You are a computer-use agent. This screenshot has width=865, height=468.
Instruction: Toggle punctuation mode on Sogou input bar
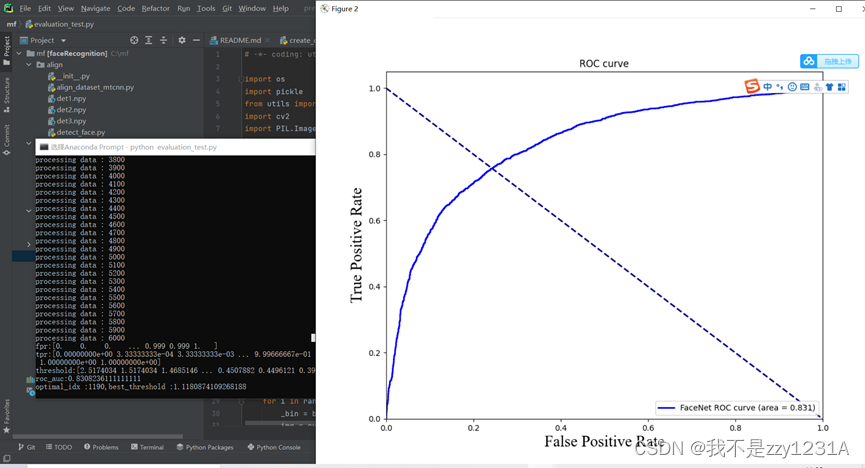779,87
